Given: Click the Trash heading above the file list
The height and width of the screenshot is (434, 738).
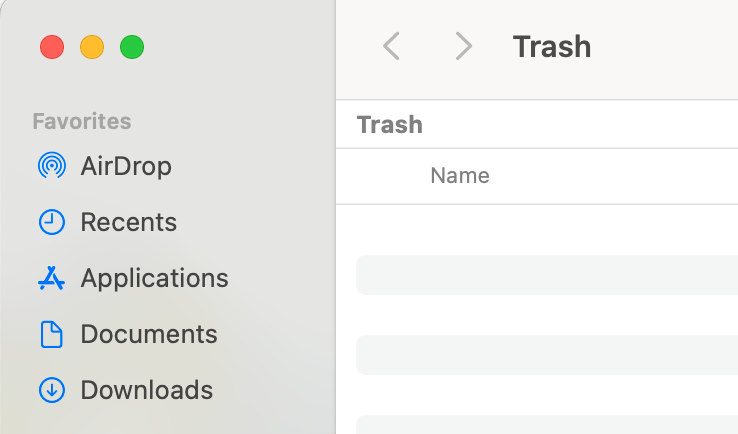Looking at the screenshot, I should 390,125.
